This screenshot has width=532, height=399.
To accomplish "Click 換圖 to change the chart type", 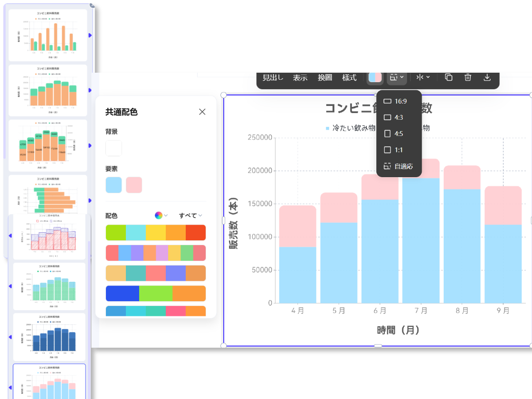I will point(324,77).
